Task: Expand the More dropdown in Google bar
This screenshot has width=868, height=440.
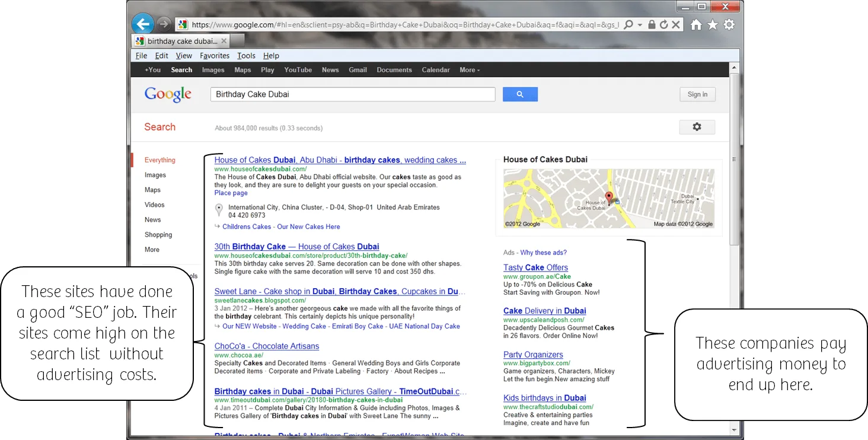Action: pos(470,70)
